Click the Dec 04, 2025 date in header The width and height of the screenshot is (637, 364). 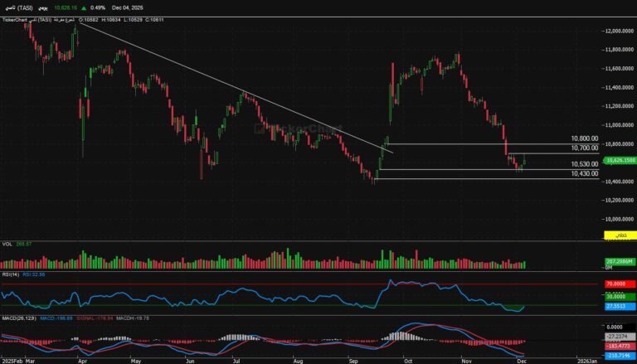coord(128,7)
